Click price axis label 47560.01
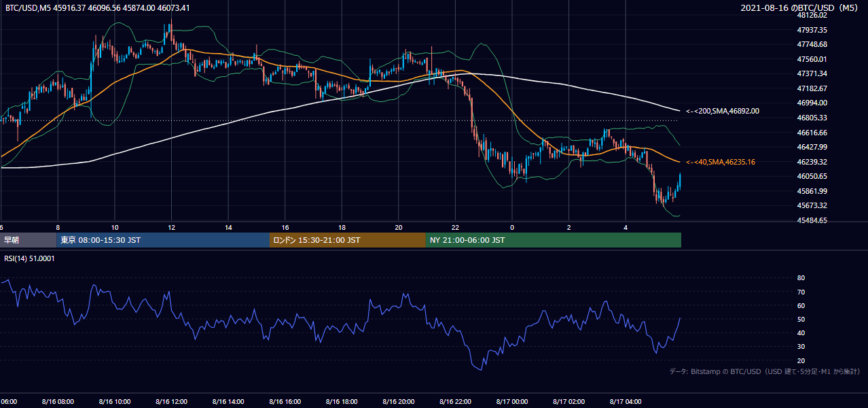 point(812,59)
